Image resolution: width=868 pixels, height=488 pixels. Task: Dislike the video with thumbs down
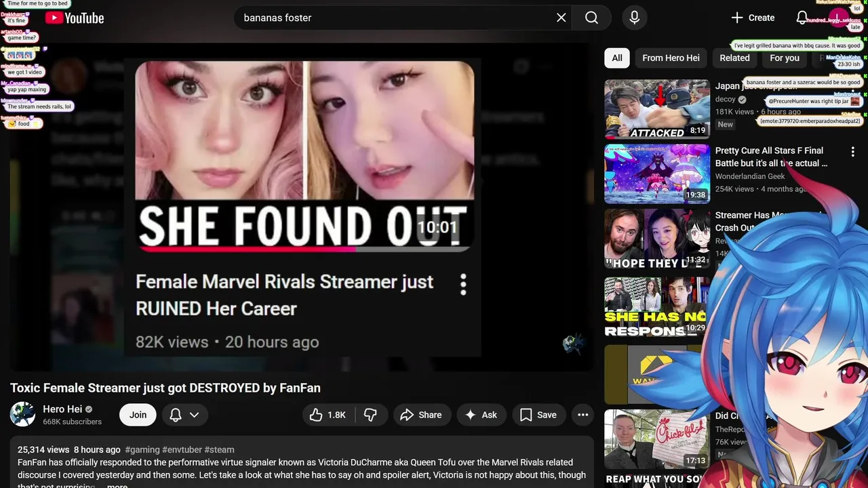[371, 415]
